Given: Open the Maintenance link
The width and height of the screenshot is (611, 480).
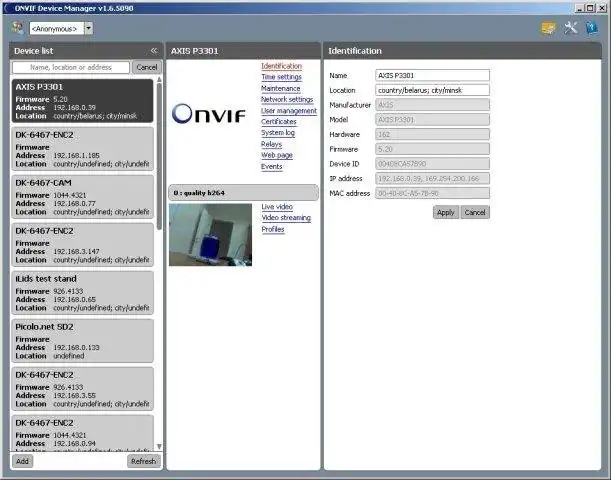Looking at the screenshot, I should pyautogui.click(x=281, y=88).
